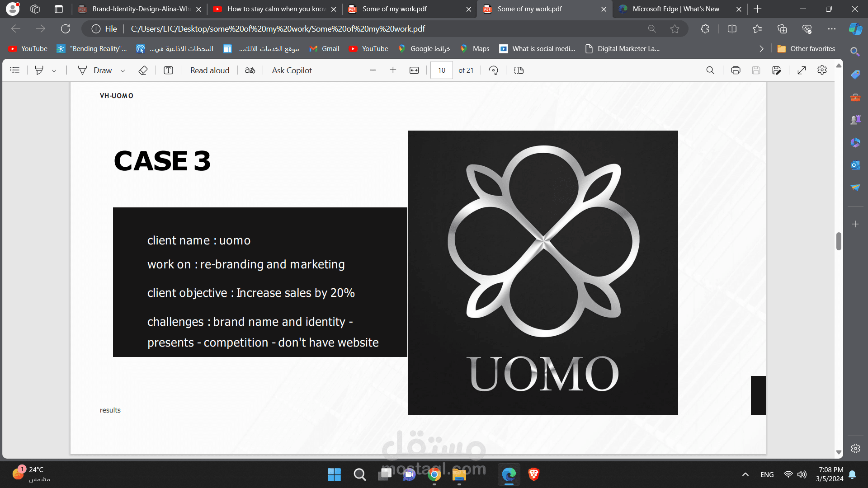
Task: Select the Erase tool in PDF toolbar
Action: [143, 70]
